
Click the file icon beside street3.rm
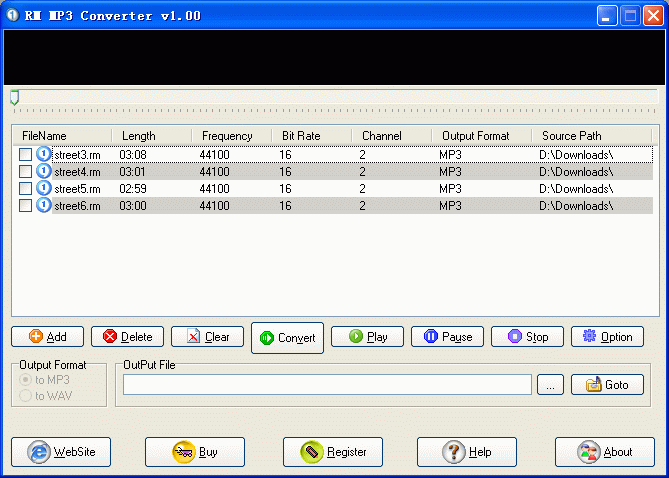43,154
